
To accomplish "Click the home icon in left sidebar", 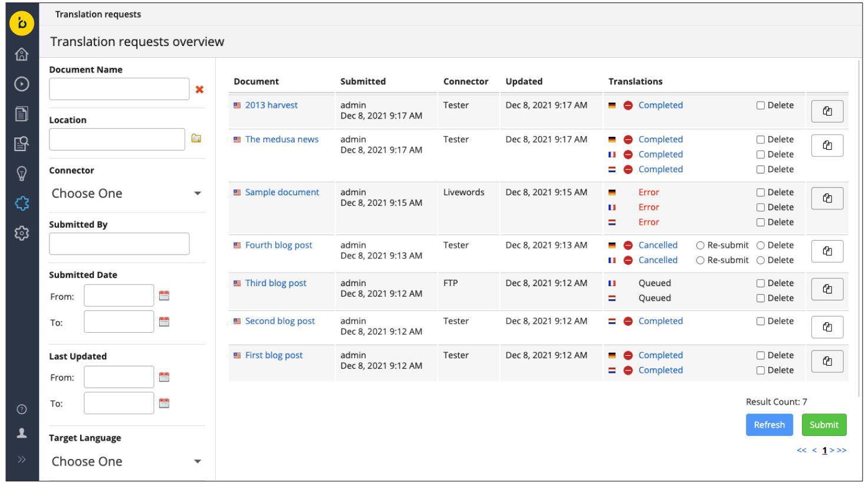I will [22, 55].
